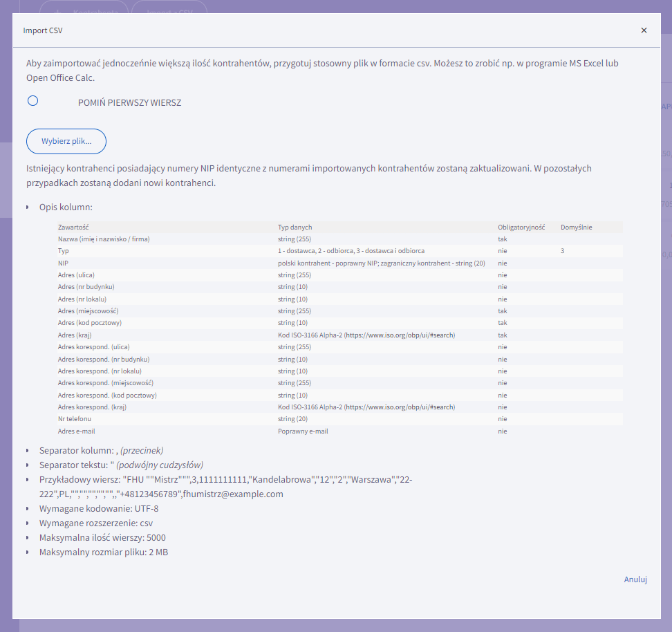Click the Typ danych column header
Image resolution: width=672 pixels, height=632 pixels.
tap(295, 227)
